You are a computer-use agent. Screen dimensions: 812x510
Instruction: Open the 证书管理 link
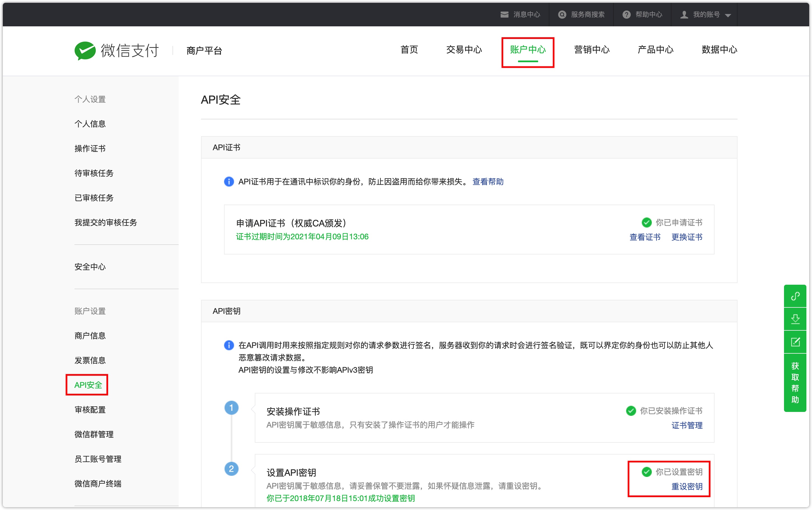[x=687, y=425]
